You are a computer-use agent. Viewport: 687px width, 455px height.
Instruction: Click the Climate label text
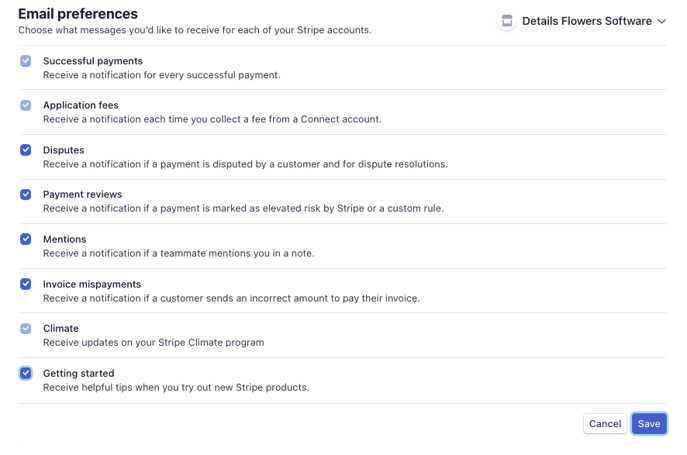tap(60, 328)
